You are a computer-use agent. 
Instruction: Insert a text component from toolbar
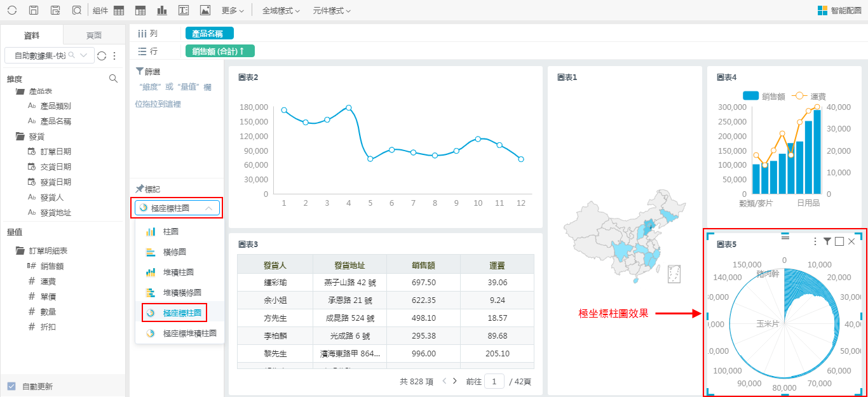[184, 10]
